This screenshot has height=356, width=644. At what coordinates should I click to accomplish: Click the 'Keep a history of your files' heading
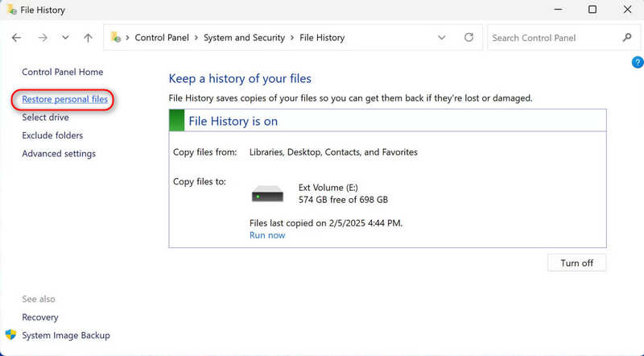tap(240, 78)
